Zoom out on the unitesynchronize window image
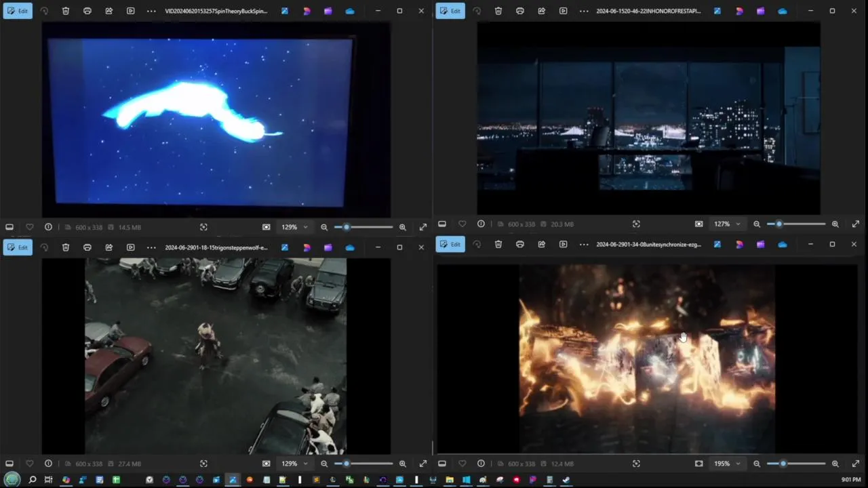 click(x=757, y=464)
